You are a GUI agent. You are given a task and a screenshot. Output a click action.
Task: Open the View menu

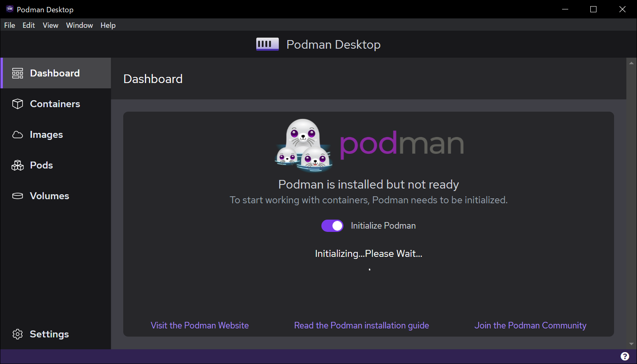(x=50, y=25)
